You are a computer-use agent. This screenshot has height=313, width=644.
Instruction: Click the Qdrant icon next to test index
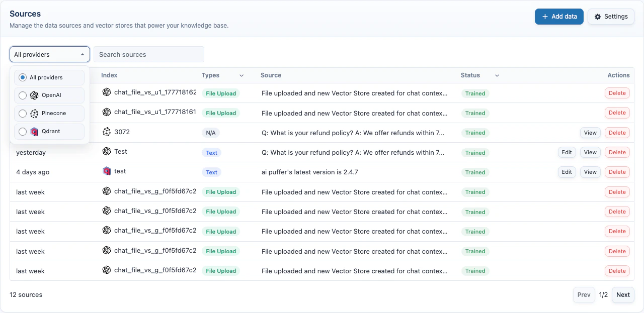(x=106, y=171)
